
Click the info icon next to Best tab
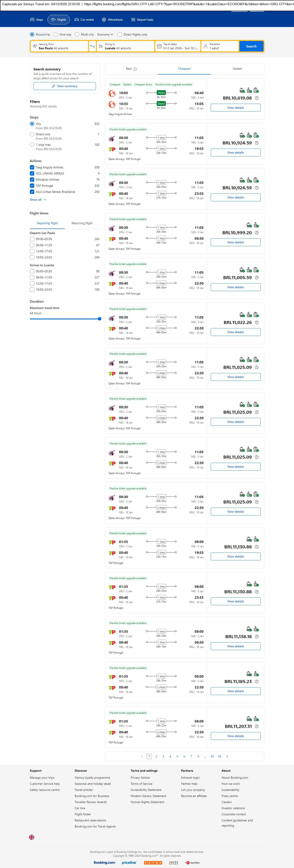[x=135, y=69]
